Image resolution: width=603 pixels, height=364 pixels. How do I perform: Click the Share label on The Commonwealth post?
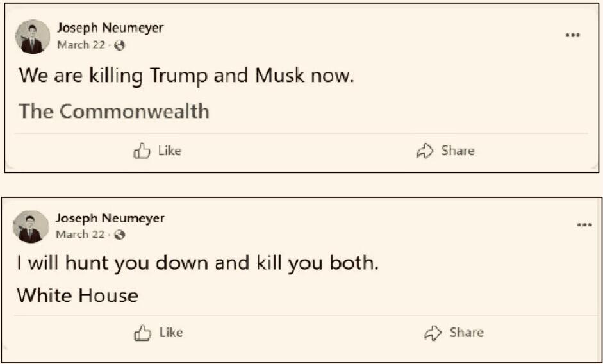458,151
